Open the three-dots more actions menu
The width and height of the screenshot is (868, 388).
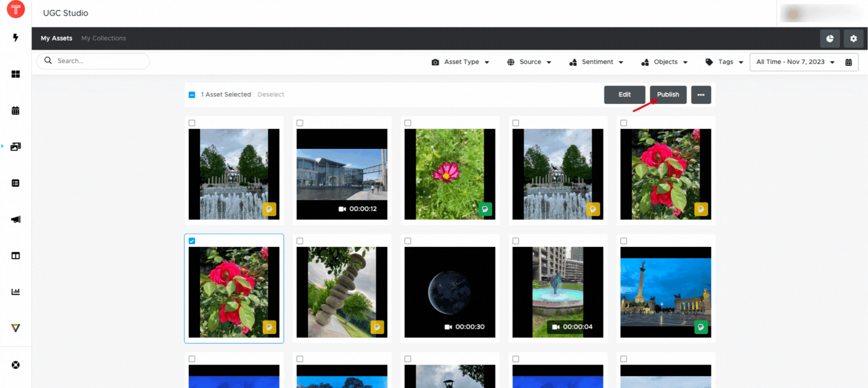[x=701, y=94]
